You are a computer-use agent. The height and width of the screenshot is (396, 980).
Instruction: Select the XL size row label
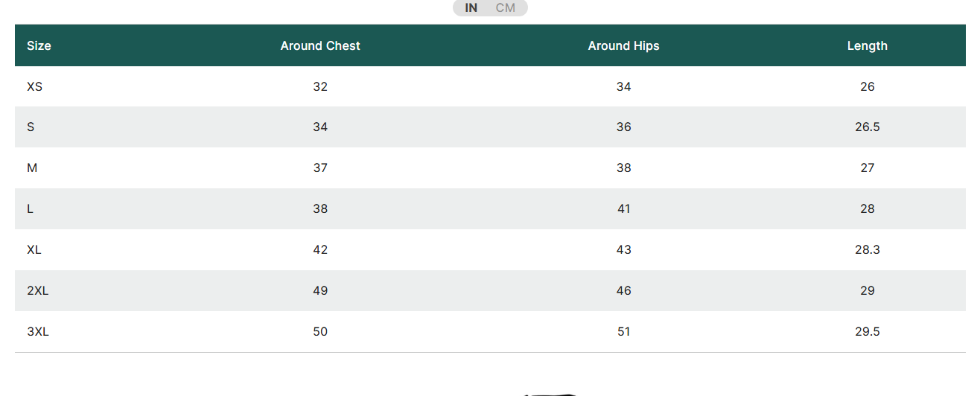(x=34, y=249)
